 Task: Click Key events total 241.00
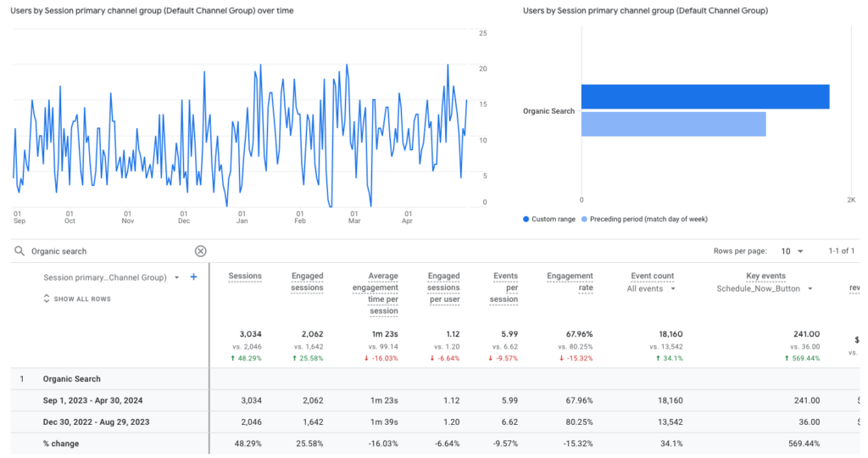(807, 334)
